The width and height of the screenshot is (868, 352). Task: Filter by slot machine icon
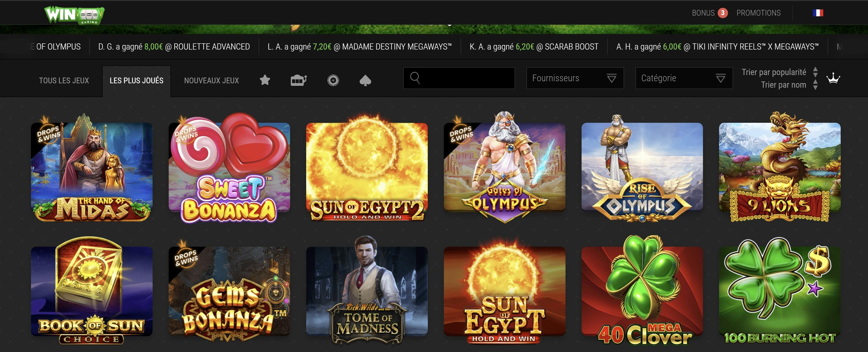tap(299, 80)
